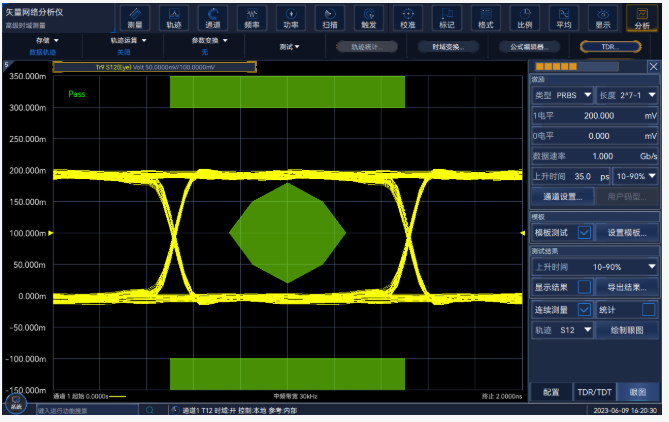This screenshot has height=422, width=669.
Task: Click the 系统 (System) round icon
Action: click(16, 403)
